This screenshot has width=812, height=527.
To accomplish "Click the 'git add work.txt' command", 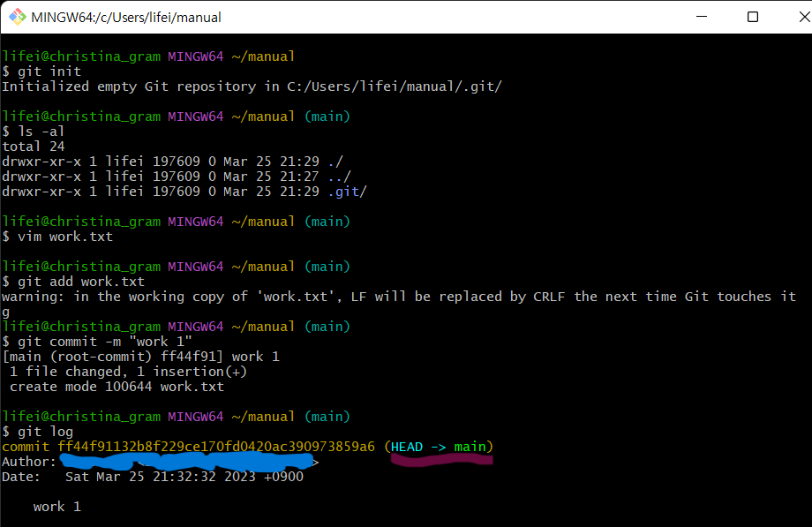I will coord(73,282).
